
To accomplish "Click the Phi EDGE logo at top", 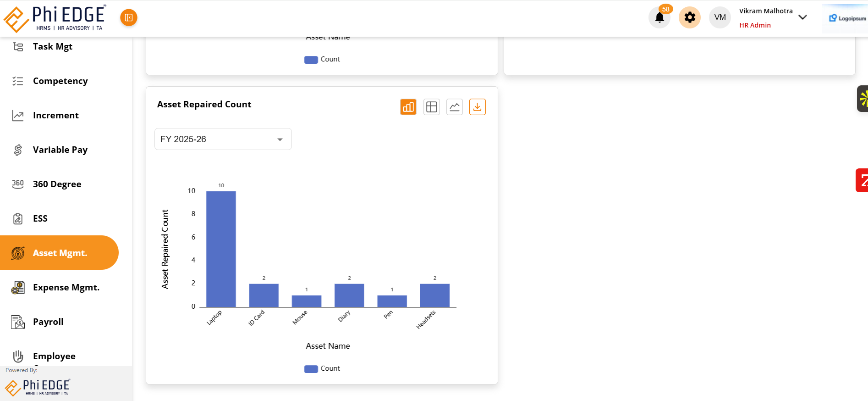I will [55, 18].
